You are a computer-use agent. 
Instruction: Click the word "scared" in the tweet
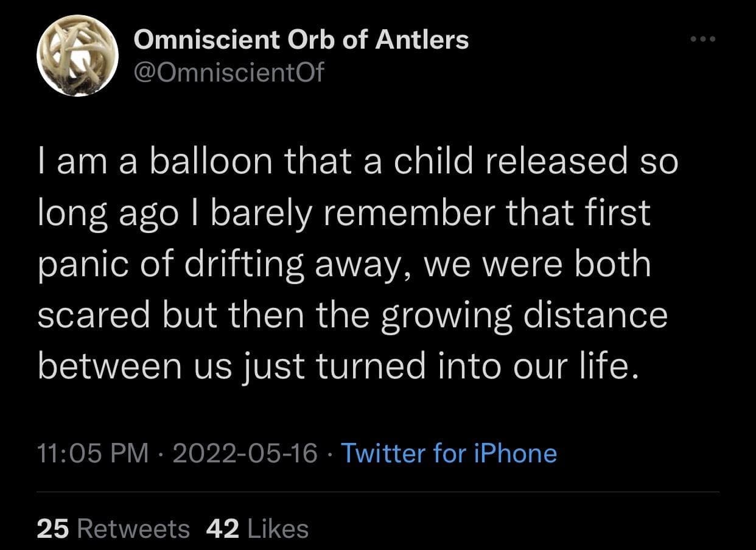coord(94,316)
